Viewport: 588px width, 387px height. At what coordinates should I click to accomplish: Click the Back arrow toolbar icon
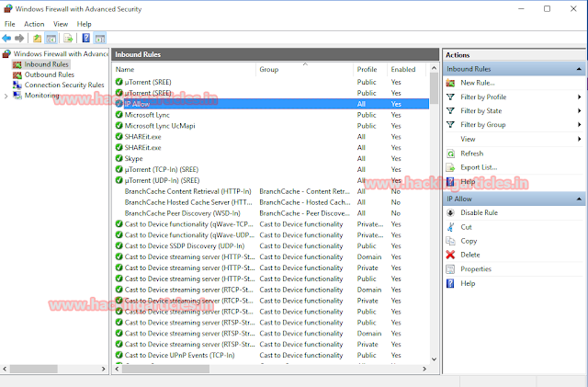point(6,38)
